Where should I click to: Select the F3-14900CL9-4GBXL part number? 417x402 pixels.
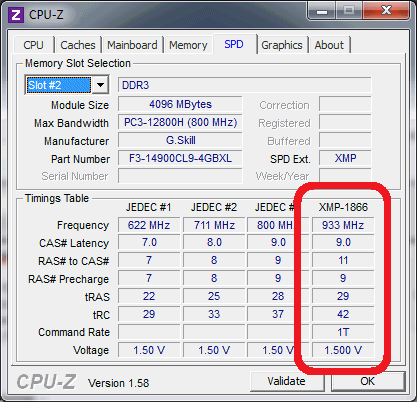pos(180,158)
